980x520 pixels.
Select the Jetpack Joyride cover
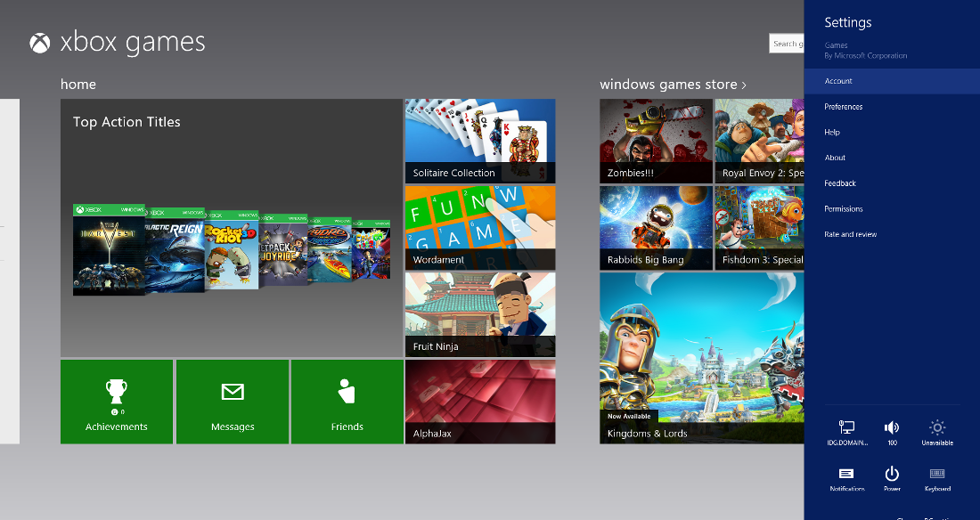coord(283,251)
